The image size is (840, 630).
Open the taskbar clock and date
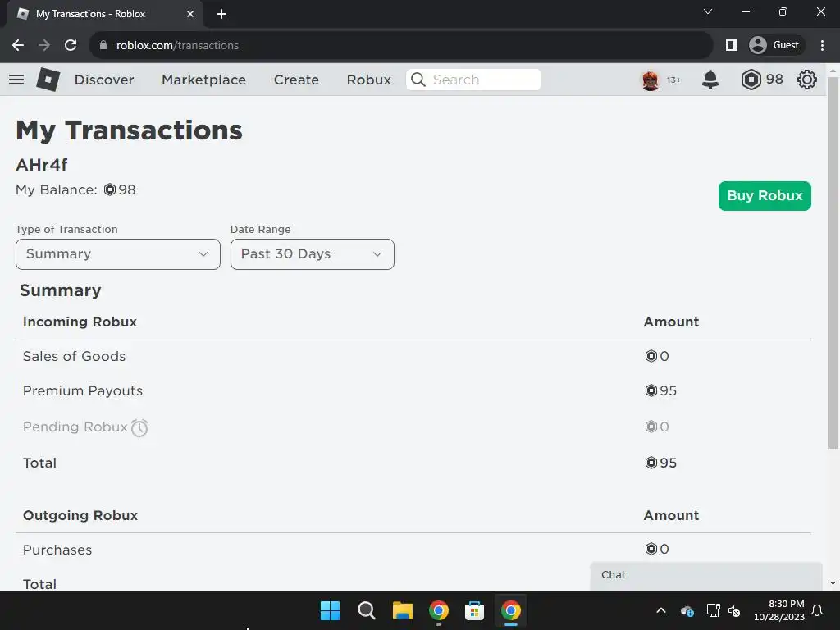pos(779,610)
